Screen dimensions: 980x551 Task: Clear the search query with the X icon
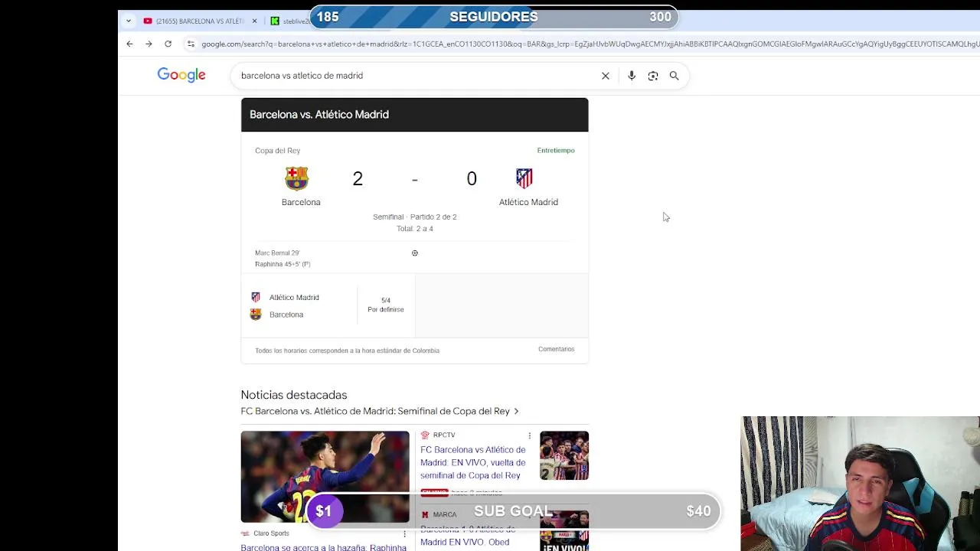(606, 76)
